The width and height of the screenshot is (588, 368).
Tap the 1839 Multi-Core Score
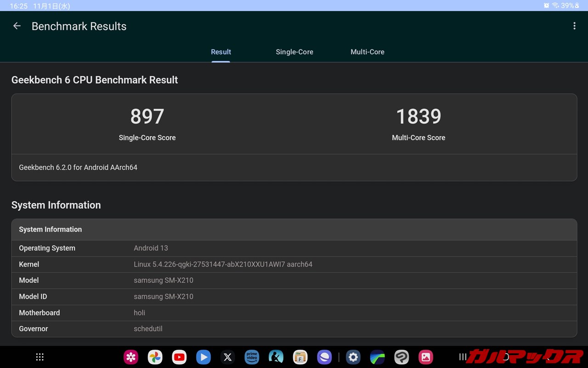(x=418, y=117)
